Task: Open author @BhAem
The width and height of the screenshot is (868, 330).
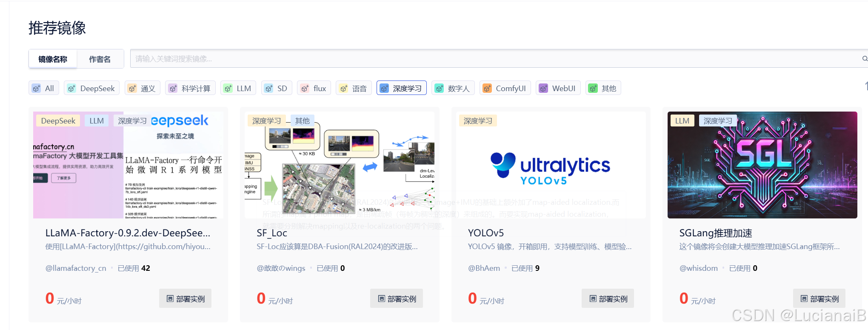Action: [484, 268]
